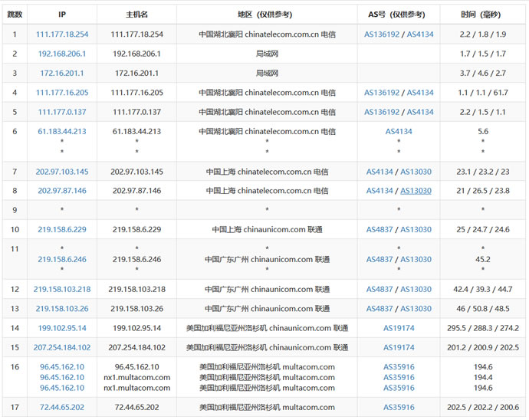
Task: Open IP link 61.183.44.213
Action: point(62,132)
